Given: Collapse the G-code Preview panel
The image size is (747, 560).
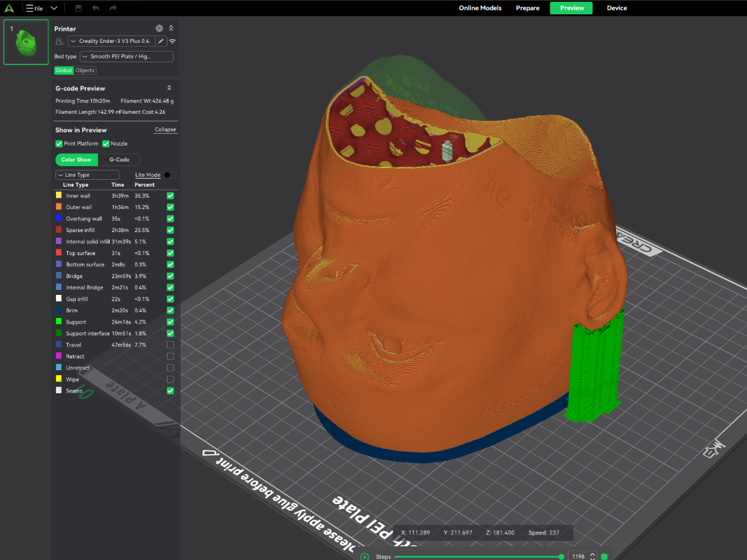Looking at the screenshot, I should [169, 88].
